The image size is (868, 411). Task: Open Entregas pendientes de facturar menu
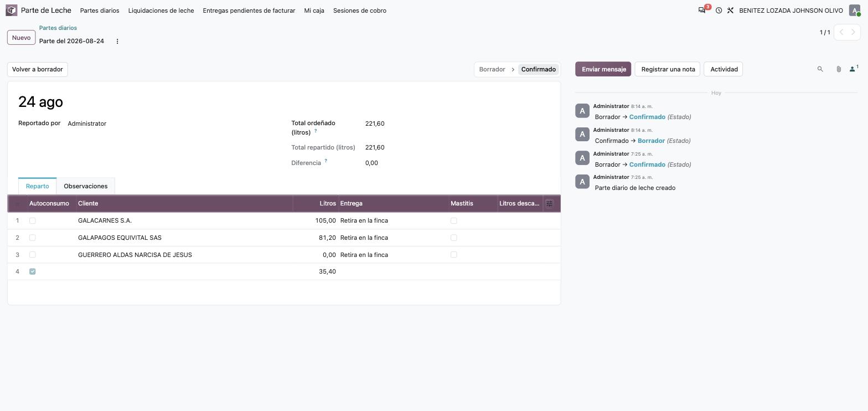pos(249,11)
